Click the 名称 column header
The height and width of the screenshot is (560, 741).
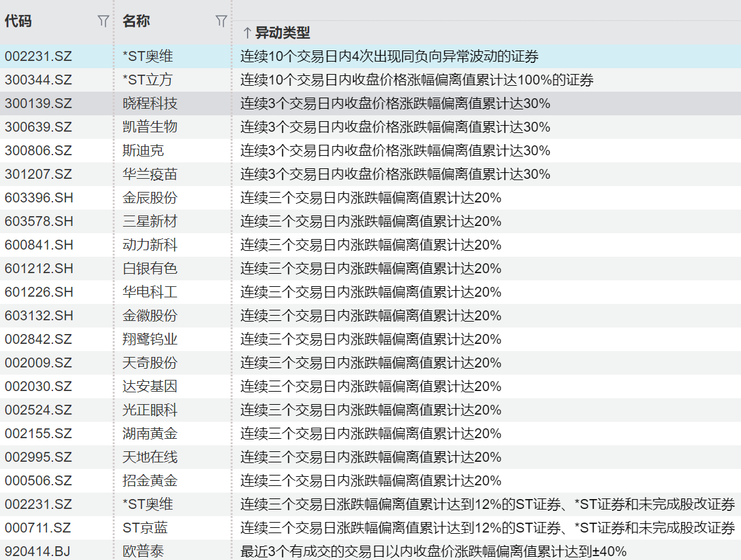[x=136, y=21]
